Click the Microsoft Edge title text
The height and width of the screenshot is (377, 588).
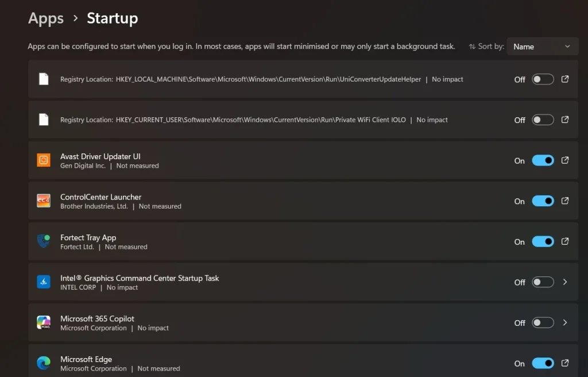(x=86, y=359)
